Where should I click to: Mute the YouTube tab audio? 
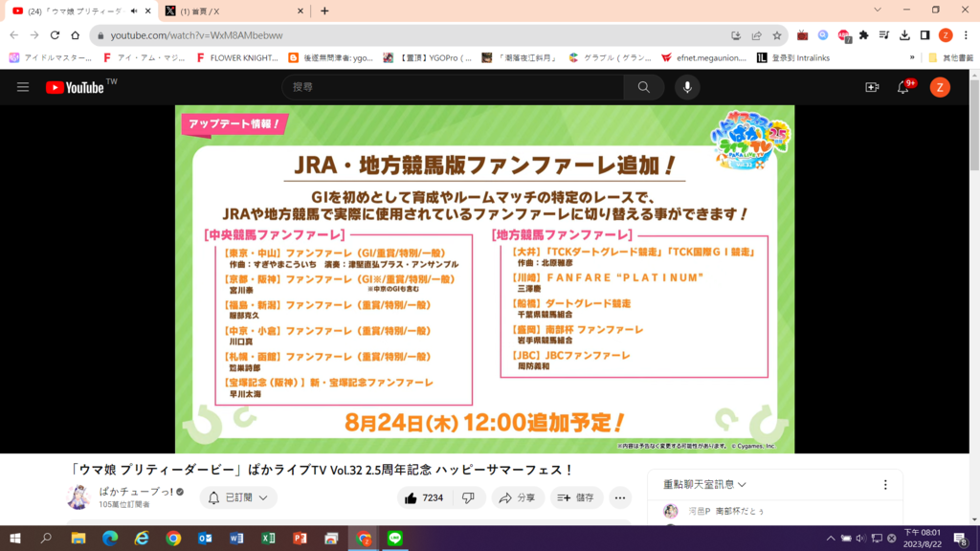[134, 11]
